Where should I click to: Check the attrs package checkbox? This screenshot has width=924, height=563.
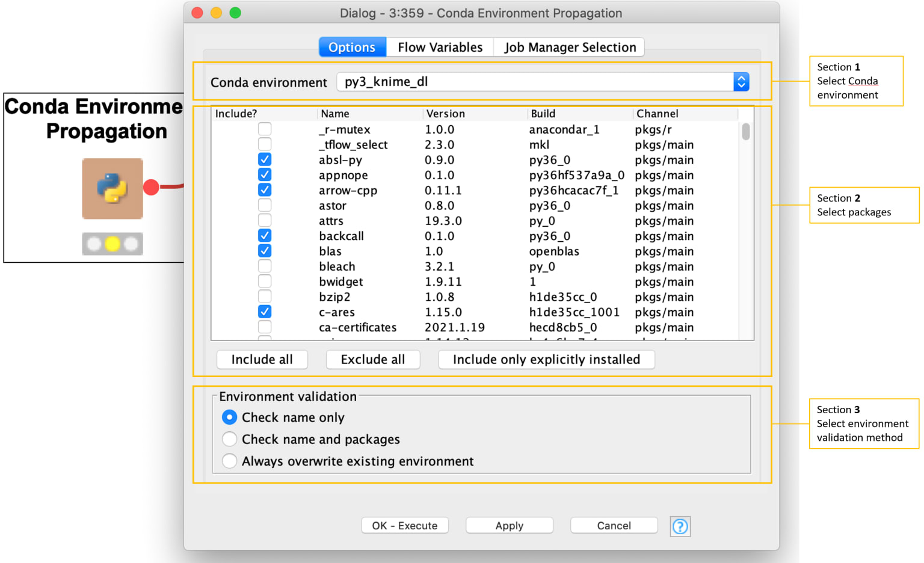point(265,220)
